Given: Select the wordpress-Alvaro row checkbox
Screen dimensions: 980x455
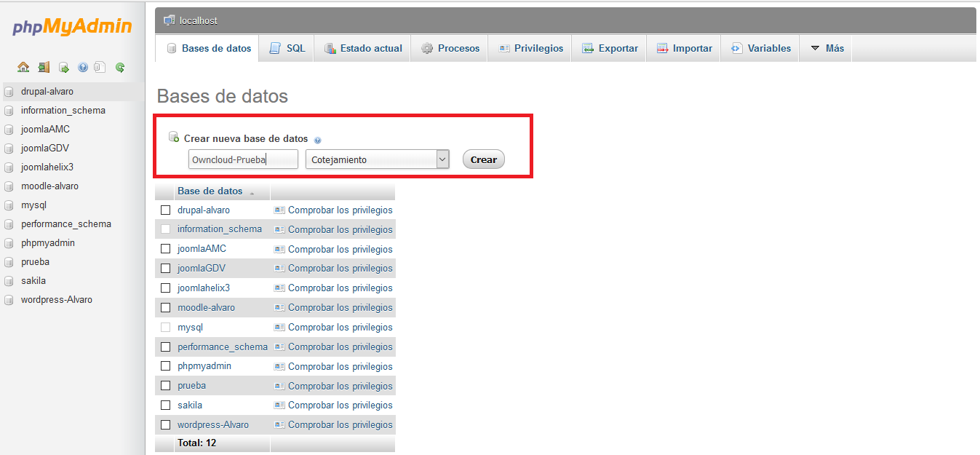Looking at the screenshot, I should (x=165, y=425).
